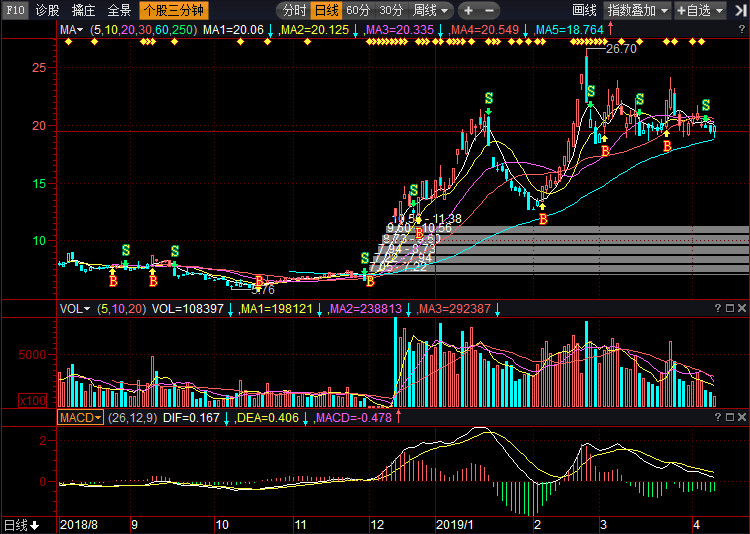Open the 诊股 stock diagnosis view
The width and height of the screenshot is (750, 534).
pyautogui.click(x=46, y=10)
